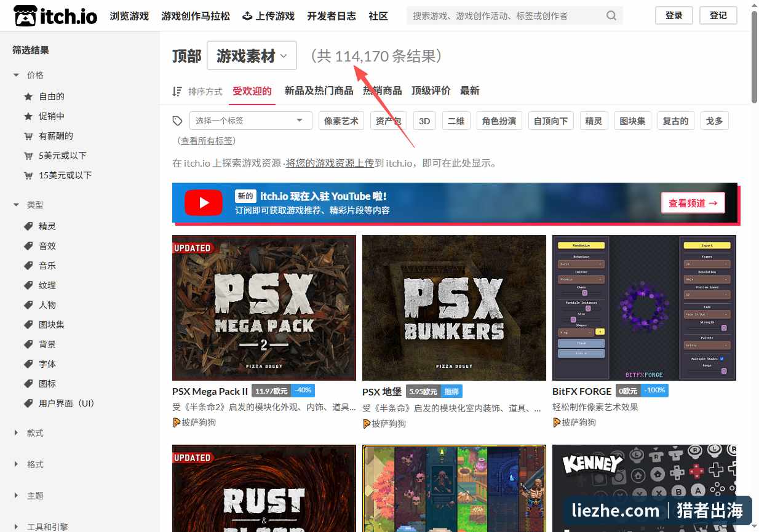
Task: Click the itch.io logo
Action: click(55, 16)
